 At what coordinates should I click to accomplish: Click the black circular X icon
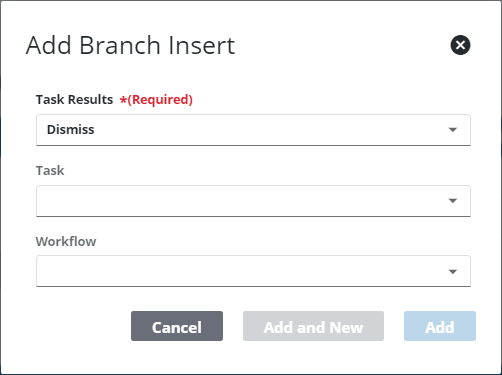click(460, 45)
